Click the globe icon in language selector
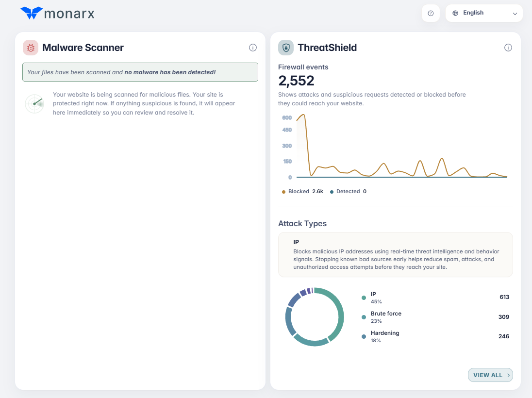 pos(455,13)
